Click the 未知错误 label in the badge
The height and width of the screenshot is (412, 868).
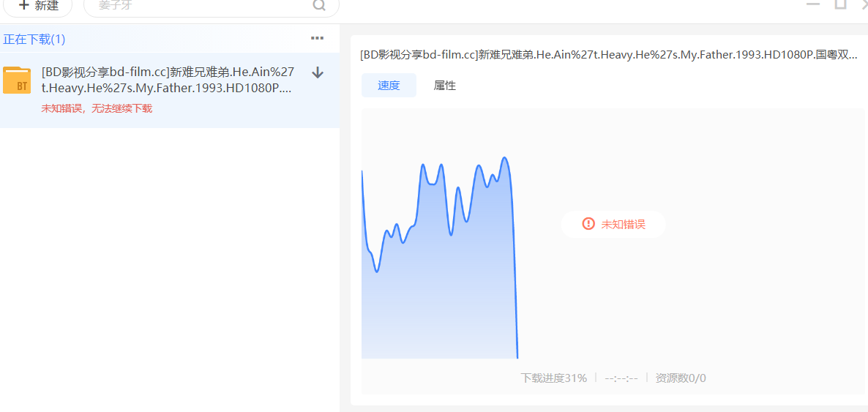(624, 225)
